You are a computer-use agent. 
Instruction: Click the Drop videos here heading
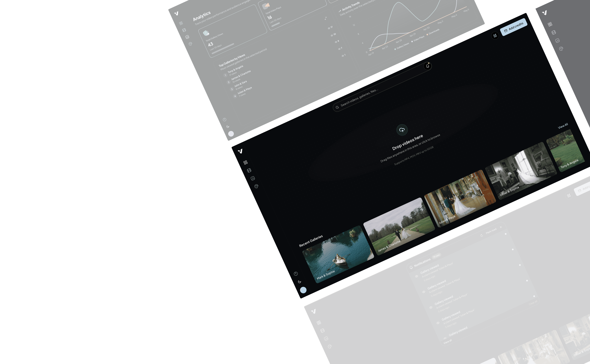[408, 142]
